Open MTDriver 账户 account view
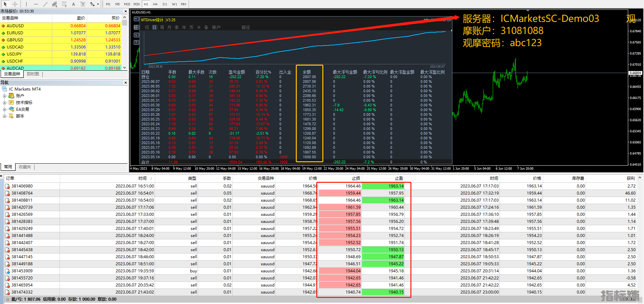This screenshot has width=644, height=304. [216, 27]
